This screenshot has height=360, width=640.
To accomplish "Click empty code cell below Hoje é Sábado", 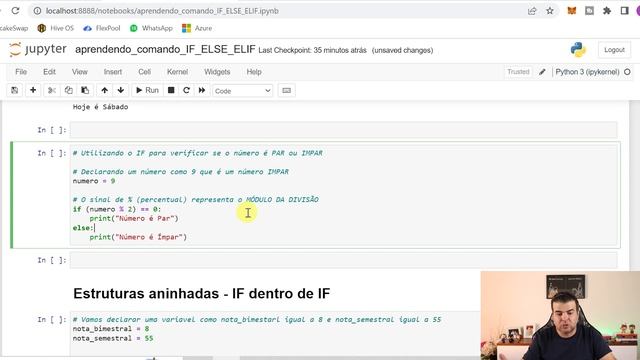I will point(343,130).
